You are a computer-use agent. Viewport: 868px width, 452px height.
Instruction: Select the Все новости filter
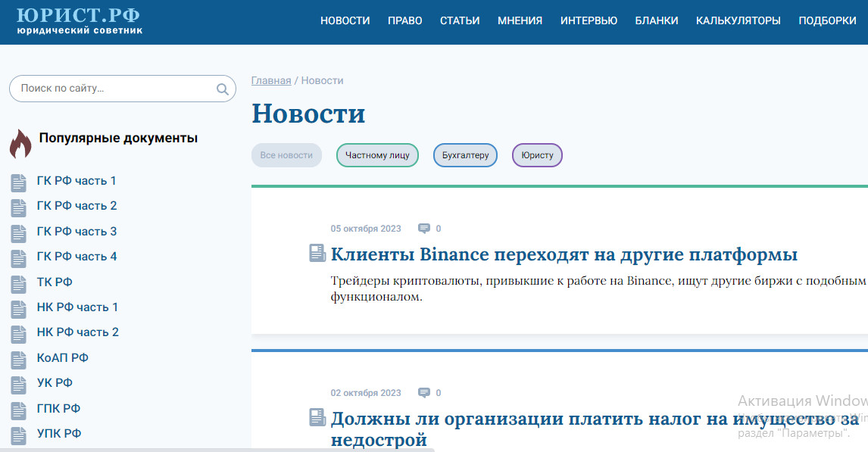286,155
